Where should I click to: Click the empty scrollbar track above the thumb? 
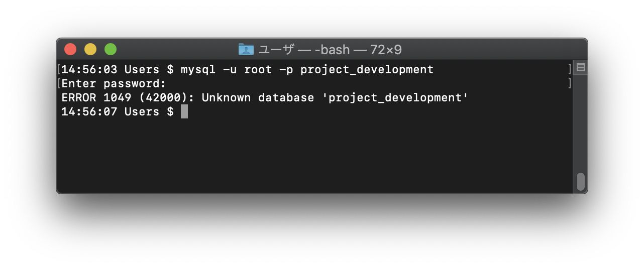580,123
